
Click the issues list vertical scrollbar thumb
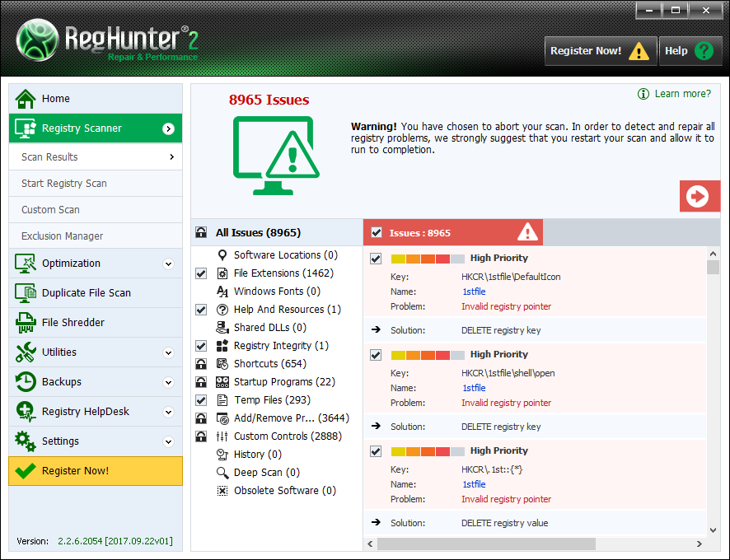tap(713, 267)
